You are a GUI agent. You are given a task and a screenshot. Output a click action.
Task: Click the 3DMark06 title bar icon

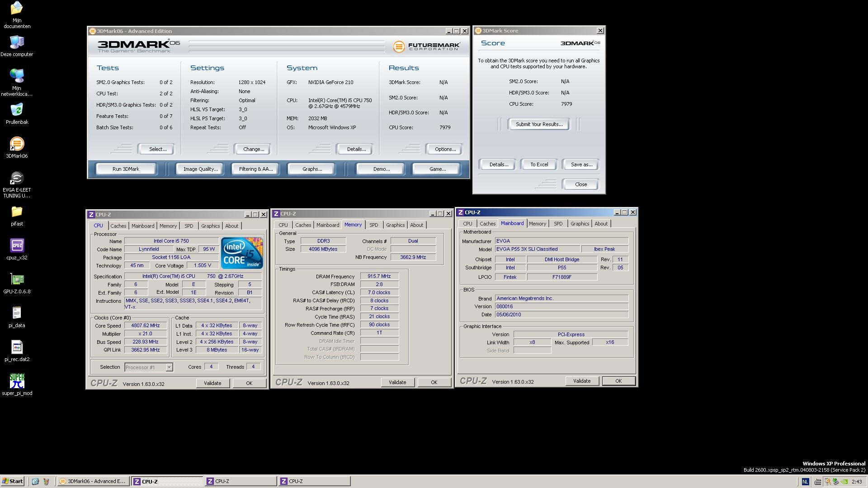tap(93, 31)
